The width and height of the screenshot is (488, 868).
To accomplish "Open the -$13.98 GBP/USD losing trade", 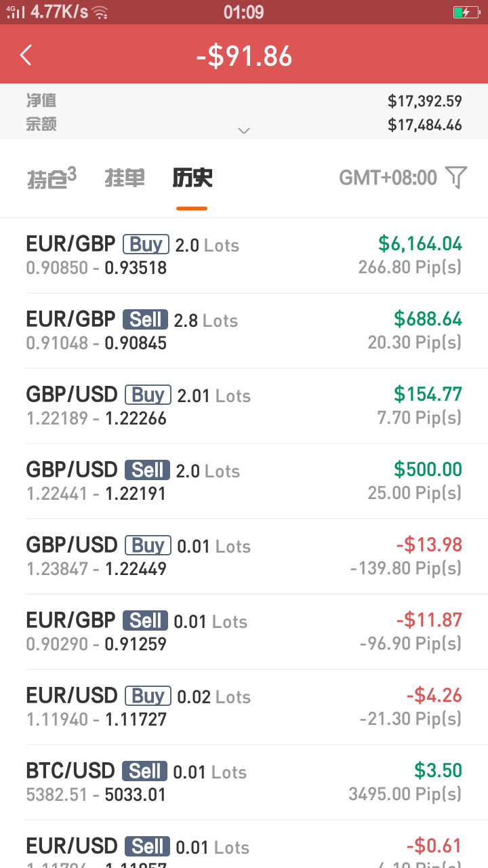I will 244,557.
